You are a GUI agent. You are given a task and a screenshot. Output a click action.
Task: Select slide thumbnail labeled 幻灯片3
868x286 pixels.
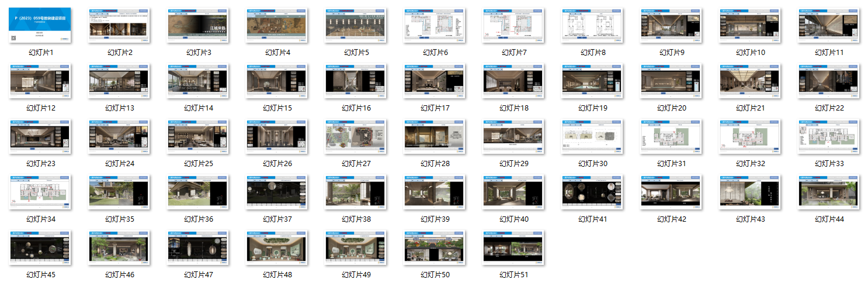(x=198, y=25)
